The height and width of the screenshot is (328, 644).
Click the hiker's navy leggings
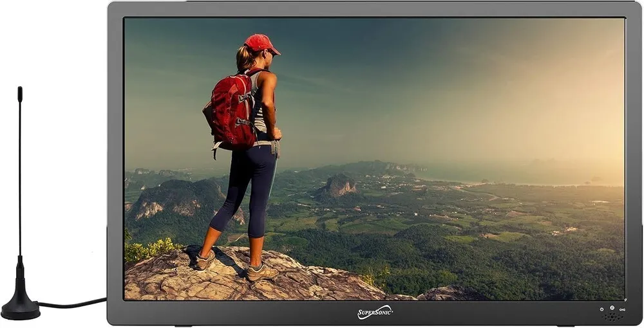click(247, 190)
